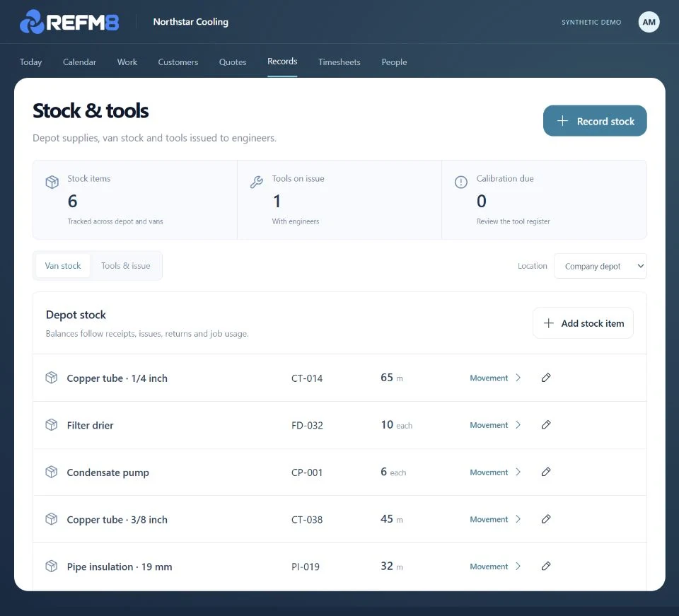This screenshot has width=679, height=616.
Task: Select the Van stock segment
Action: pos(63,266)
